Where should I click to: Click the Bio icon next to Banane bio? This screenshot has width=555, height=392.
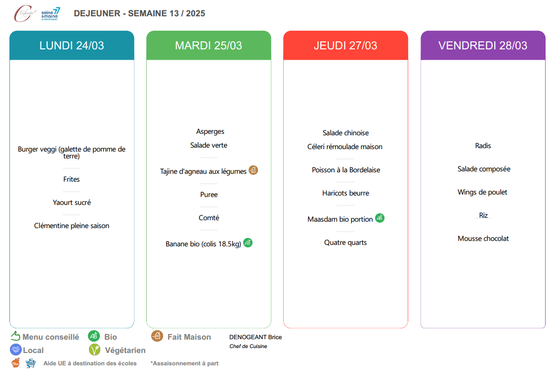coord(248,243)
